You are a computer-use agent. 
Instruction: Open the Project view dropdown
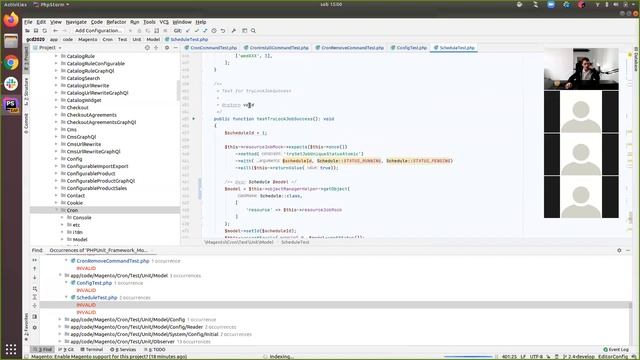(47, 48)
